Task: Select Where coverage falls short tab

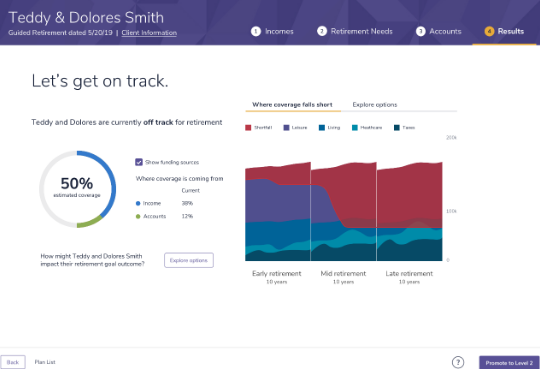Action: click(x=292, y=104)
